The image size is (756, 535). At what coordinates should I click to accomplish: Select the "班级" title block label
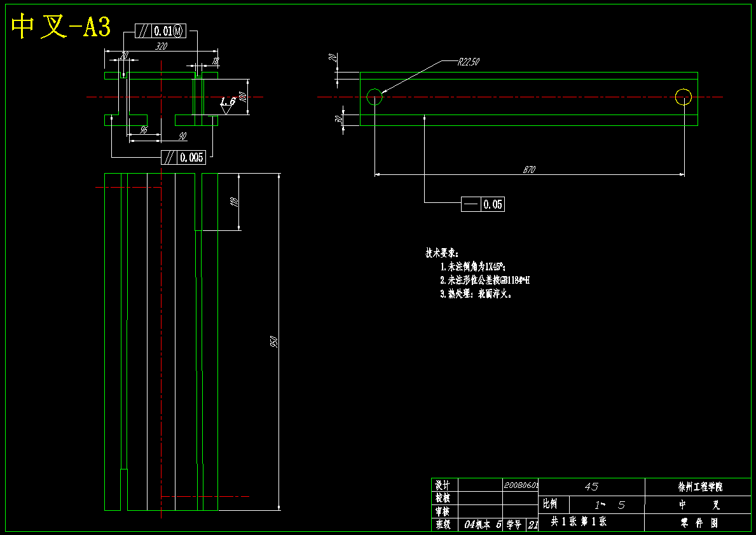(x=444, y=524)
